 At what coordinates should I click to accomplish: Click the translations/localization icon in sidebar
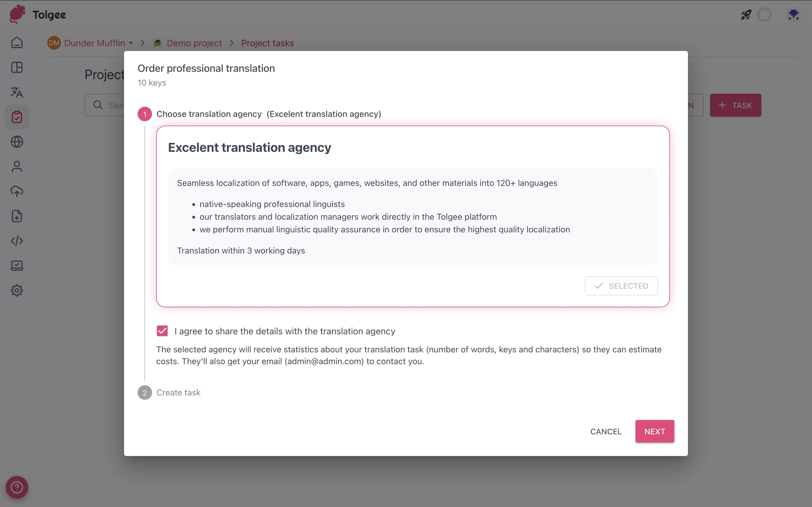tap(16, 92)
